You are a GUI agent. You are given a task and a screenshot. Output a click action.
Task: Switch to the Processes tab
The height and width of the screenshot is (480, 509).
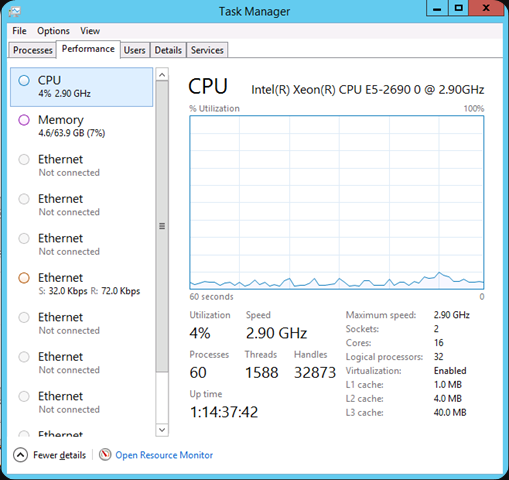pyautogui.click(x=32, y=50)
